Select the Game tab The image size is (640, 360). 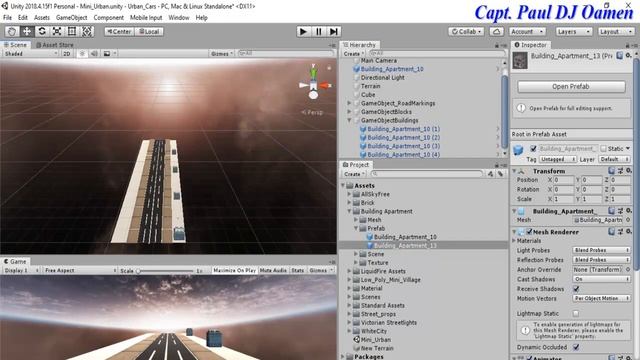(15, 261)
